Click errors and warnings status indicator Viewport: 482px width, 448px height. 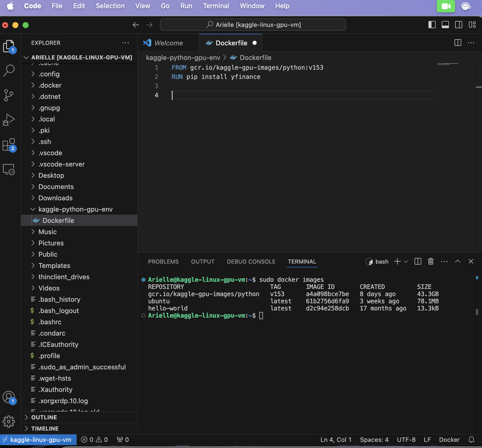(x=94, y=440)
